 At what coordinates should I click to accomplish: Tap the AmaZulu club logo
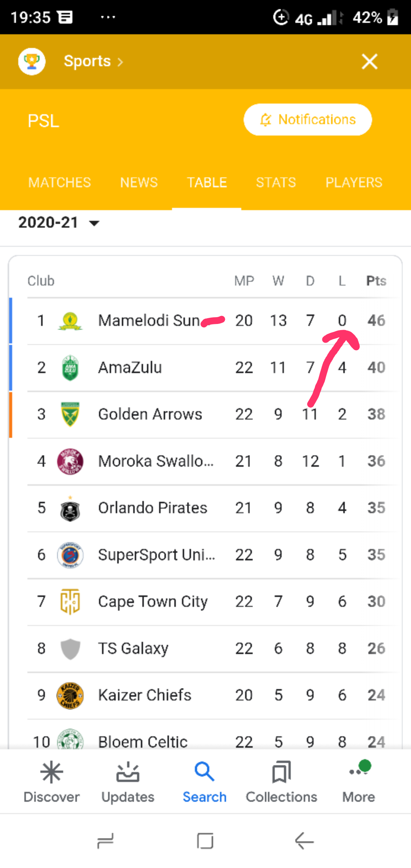point(70,368)
